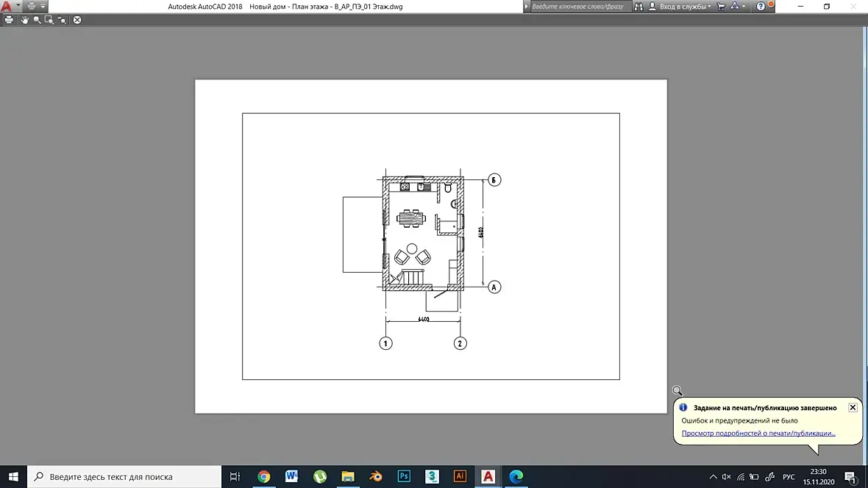Click the Zoom Original tool
This screenshot has height=488, width=868.
[62, 20]
